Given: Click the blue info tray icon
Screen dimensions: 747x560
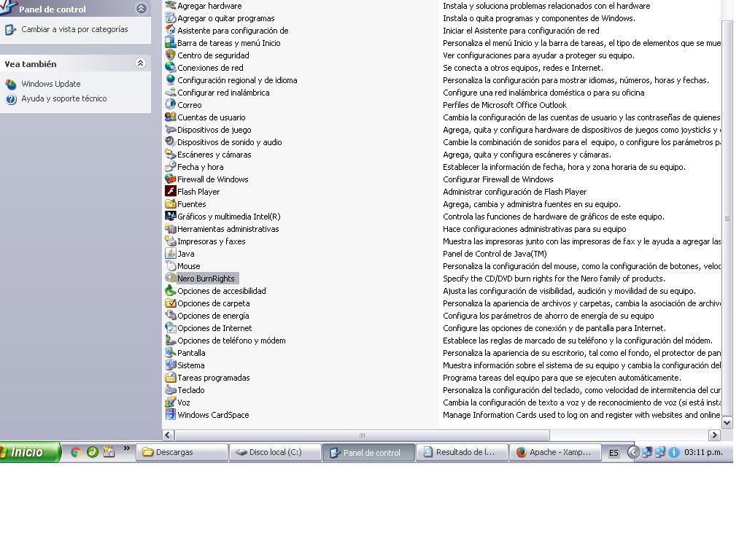Looking at the screenshot, I should click(673, 452).
